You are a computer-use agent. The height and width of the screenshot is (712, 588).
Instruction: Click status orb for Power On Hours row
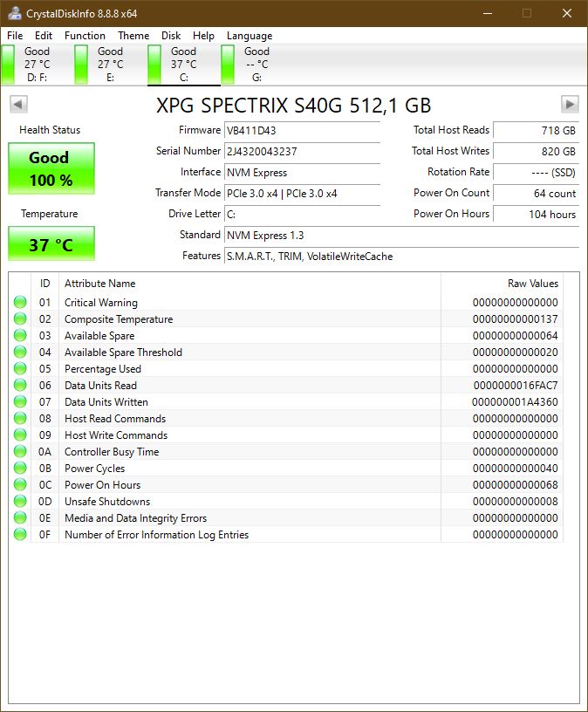20,484
